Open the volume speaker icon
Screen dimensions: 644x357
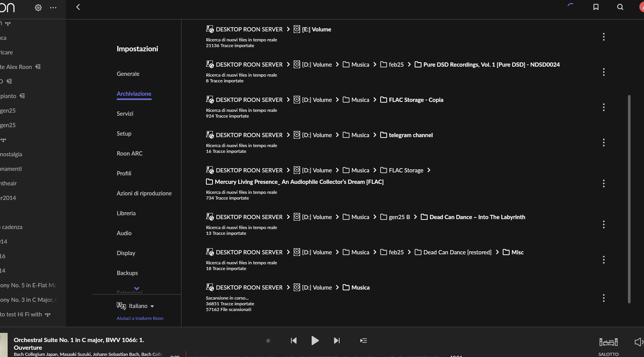pyautogui.click(x=639, y=342)
